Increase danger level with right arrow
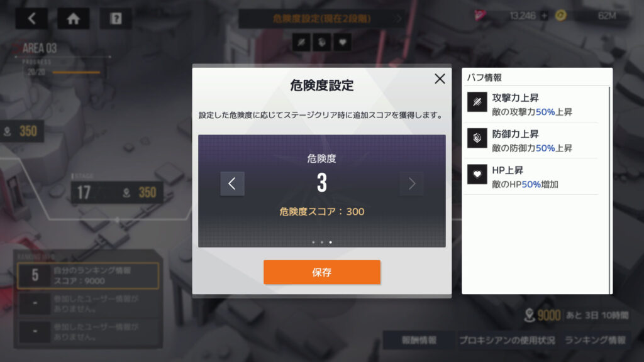Screen dimensions: 644x362 (411, 184)
